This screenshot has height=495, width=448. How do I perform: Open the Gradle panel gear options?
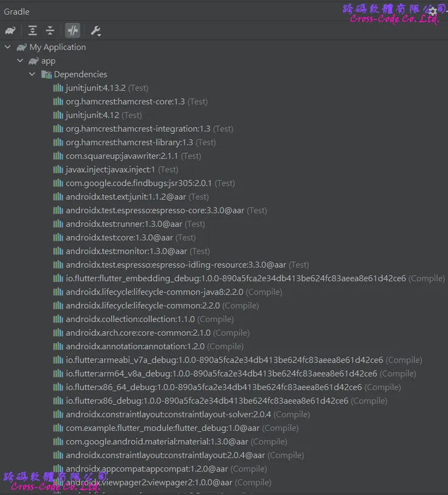[433, 11]
